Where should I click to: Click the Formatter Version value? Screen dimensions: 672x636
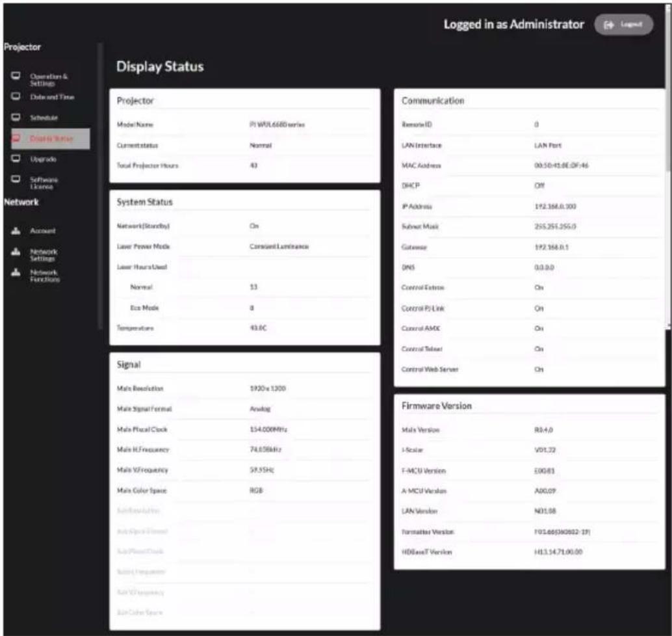[x=562, y=532]
